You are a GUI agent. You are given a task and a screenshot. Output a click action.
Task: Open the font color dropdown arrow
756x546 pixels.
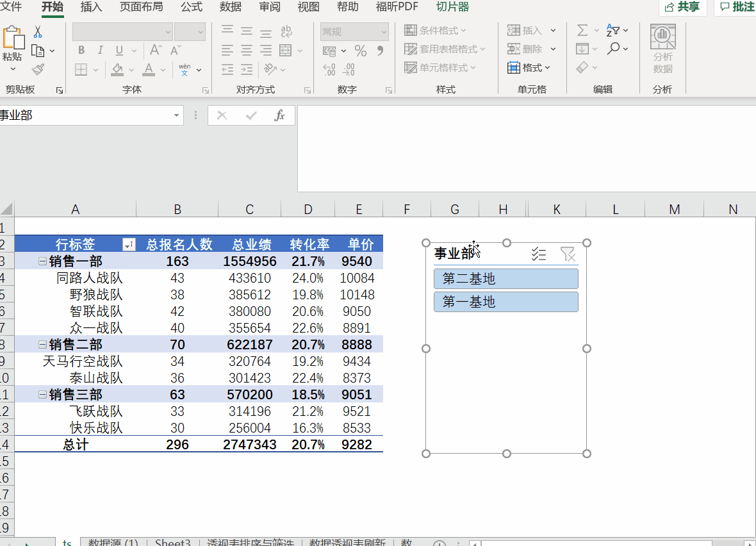point(163,70)
